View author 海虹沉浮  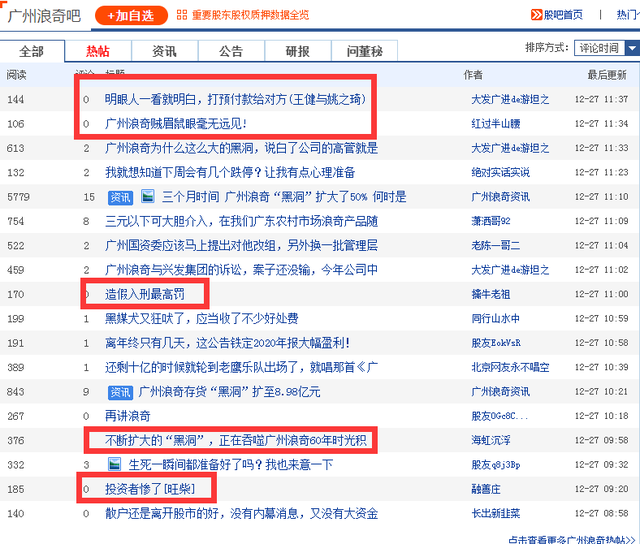coord(491,441)
